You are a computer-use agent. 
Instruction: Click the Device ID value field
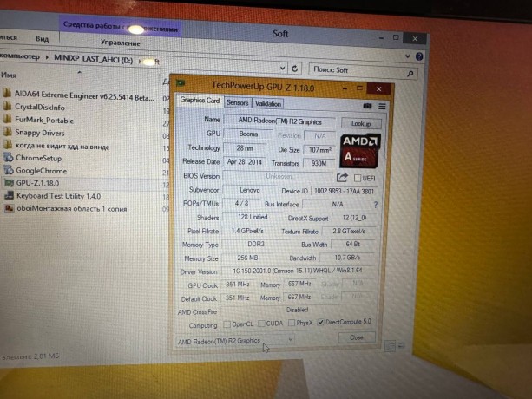[x=344, y=191]
